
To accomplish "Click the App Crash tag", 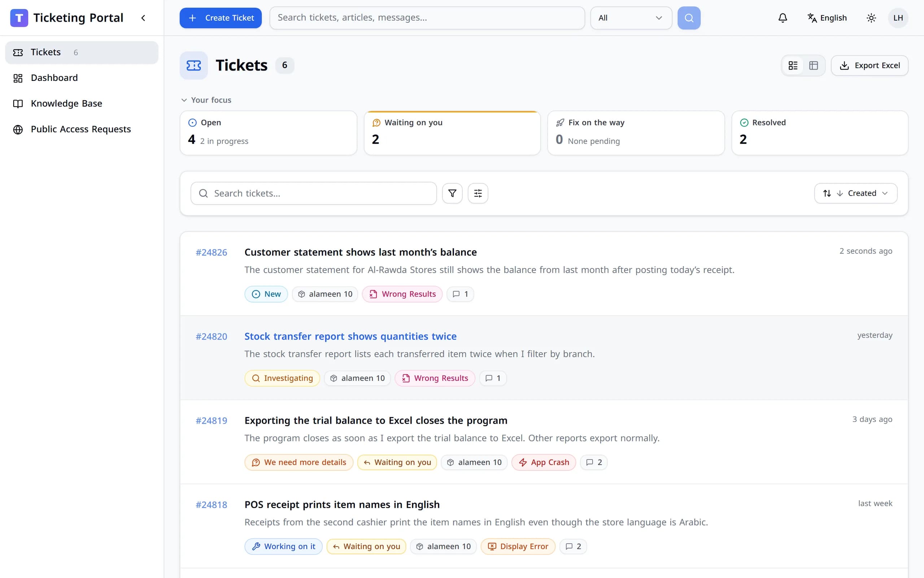I will 544,462.
